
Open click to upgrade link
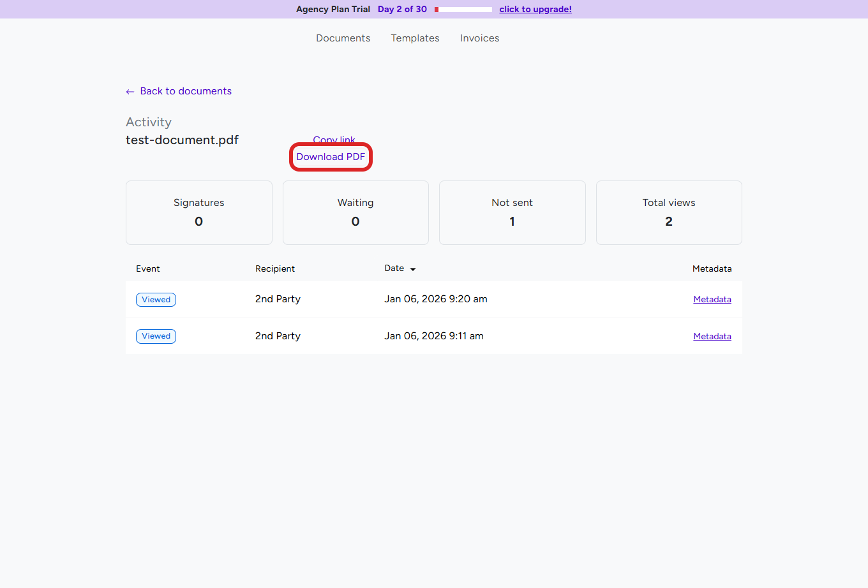(x=535, y=9)
